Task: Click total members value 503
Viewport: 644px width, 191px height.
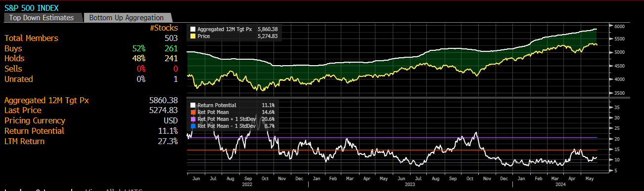Action: pyautogui.click(x=171, y=38)
